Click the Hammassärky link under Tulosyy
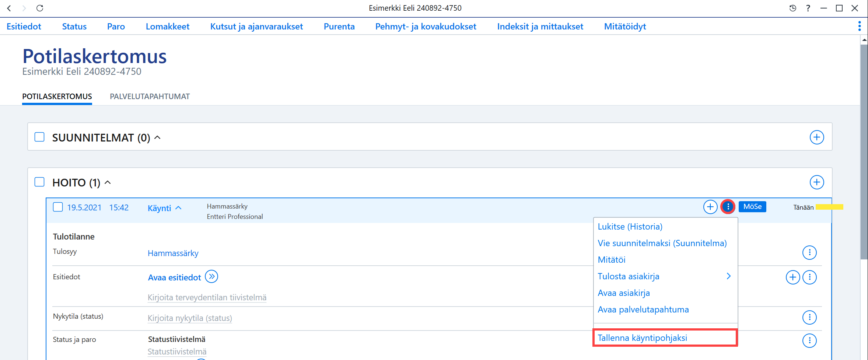 click(173, 253)
